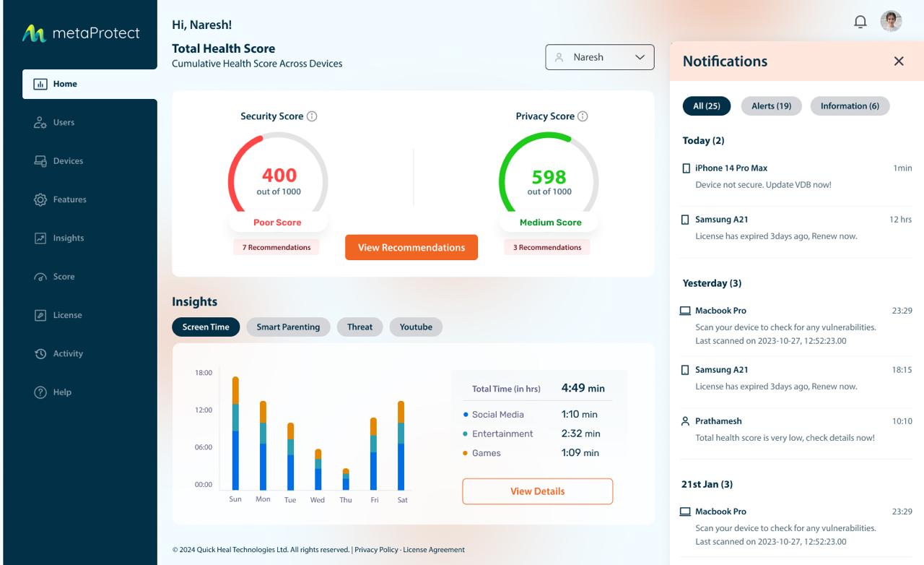
Task: Switch to the Smart Parenting tab
Action: [288, 327]
